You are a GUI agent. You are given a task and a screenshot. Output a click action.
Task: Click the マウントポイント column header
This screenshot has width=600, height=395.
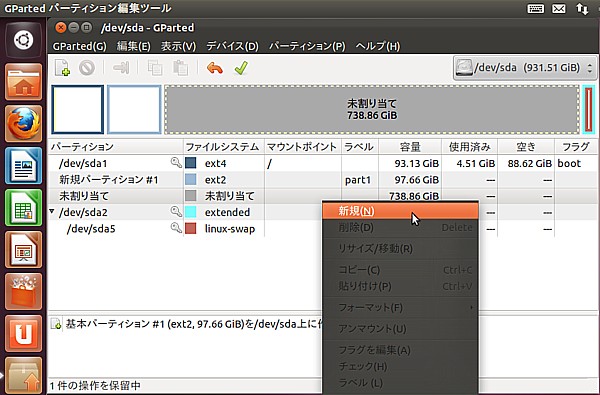pyautogui.click(x=303, y=147)
